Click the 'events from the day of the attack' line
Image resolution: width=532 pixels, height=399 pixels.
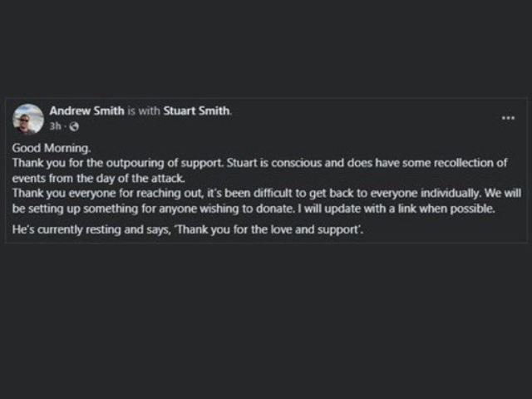pyautogui.click(x=99, y=179)
